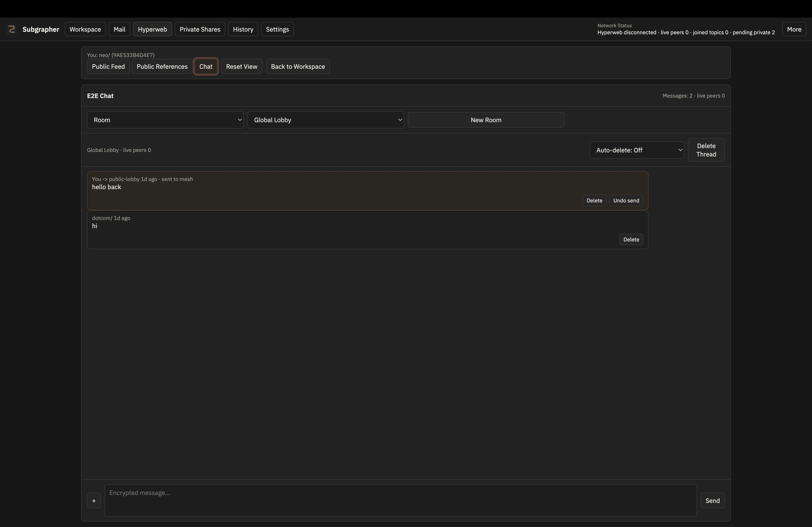Viewport: 812px width, 527px height.
Task: Change the Auto-delete setting from Off
Action: tap(637, 150)
